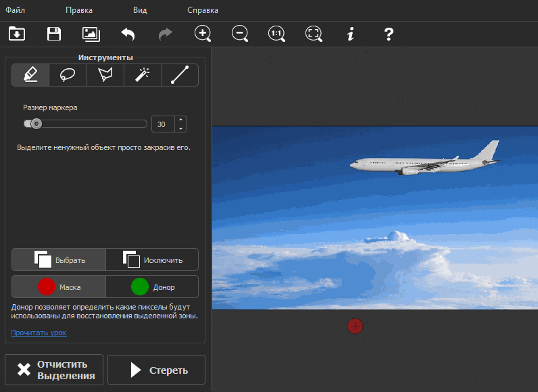Image resolution: width=538 pixels, height=392 pixels.
Task: Save image using floppy disk icon
Action: pos(54,34)
